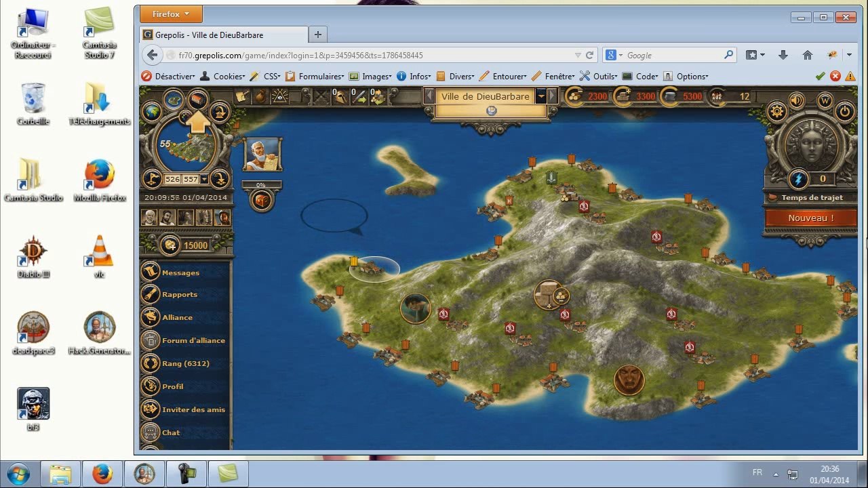Click the jump-to-current-city temple arrow icon
Screen dimensions: 868x488
[x=219, y=111]
